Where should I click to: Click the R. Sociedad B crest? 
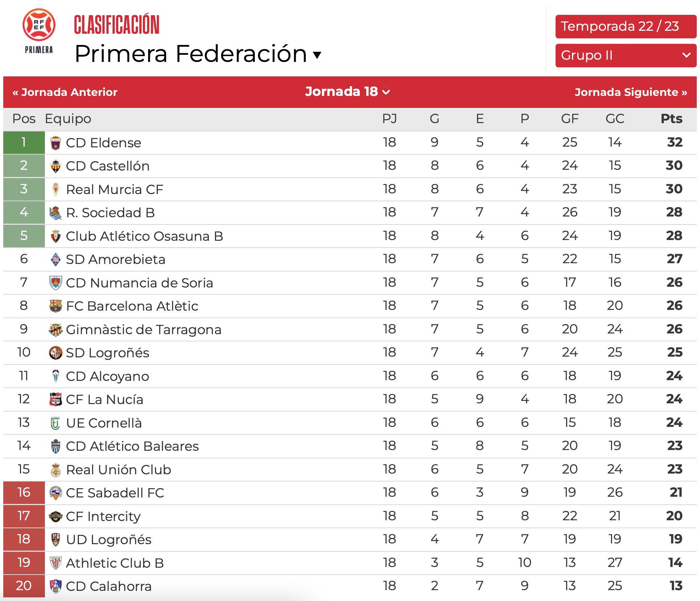tap(55, 213)
